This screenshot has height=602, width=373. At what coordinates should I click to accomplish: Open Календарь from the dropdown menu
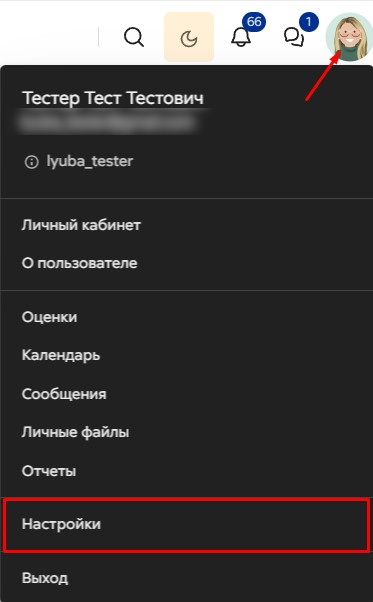(186, 356)
